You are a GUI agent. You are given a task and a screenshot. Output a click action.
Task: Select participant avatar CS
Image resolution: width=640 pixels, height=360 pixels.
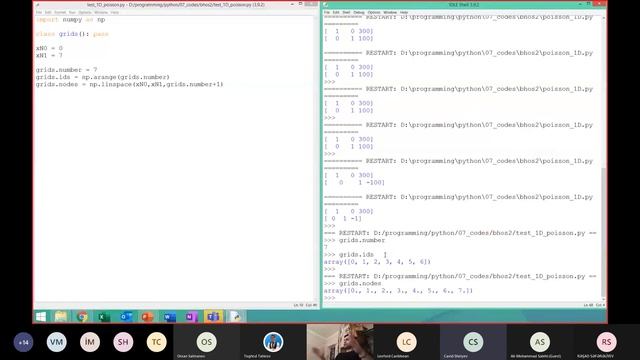click(473, 342)
